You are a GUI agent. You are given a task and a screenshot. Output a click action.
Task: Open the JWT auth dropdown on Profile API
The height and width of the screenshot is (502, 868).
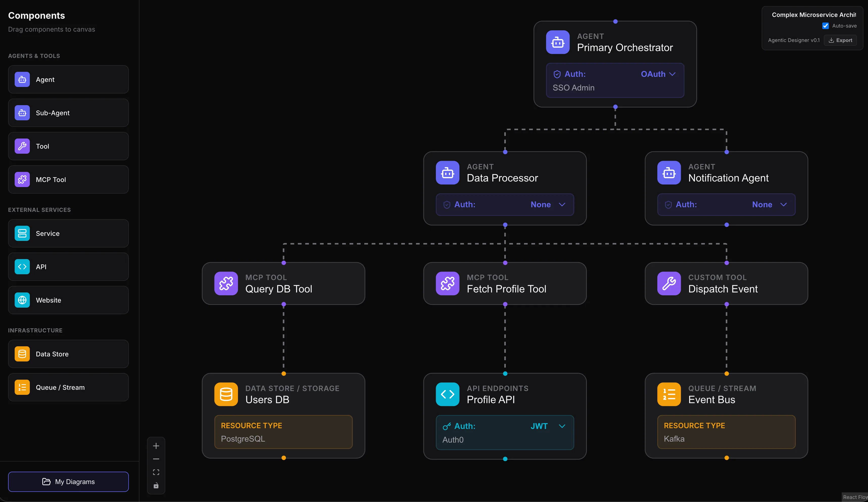(x=548, y=426)
